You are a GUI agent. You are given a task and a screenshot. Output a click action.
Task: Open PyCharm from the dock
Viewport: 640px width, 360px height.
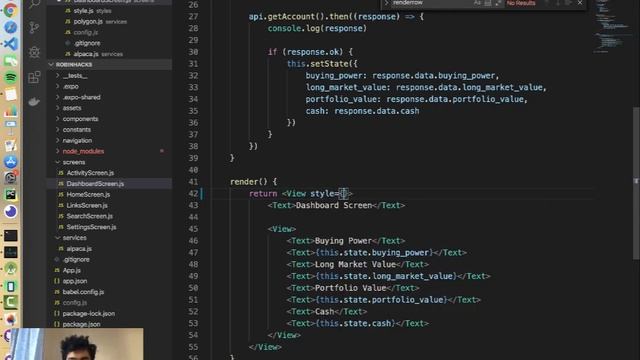coord(11,195)
